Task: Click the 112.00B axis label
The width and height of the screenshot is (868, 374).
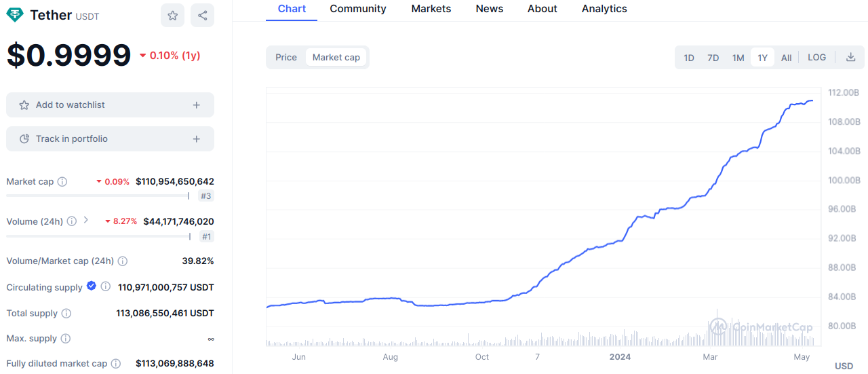Action: (x=844, y=92)
